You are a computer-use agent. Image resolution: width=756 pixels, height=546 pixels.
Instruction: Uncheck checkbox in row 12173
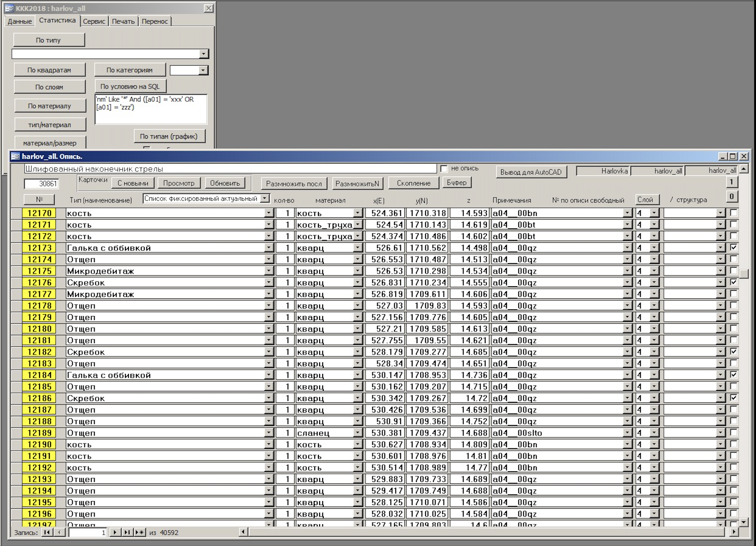click(733, 247)
